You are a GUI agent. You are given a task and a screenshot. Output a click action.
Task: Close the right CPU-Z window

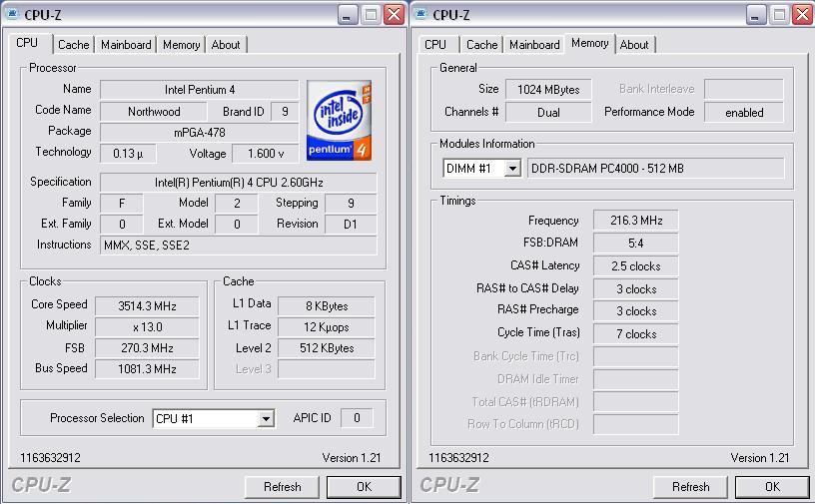[x=803, y=15]
